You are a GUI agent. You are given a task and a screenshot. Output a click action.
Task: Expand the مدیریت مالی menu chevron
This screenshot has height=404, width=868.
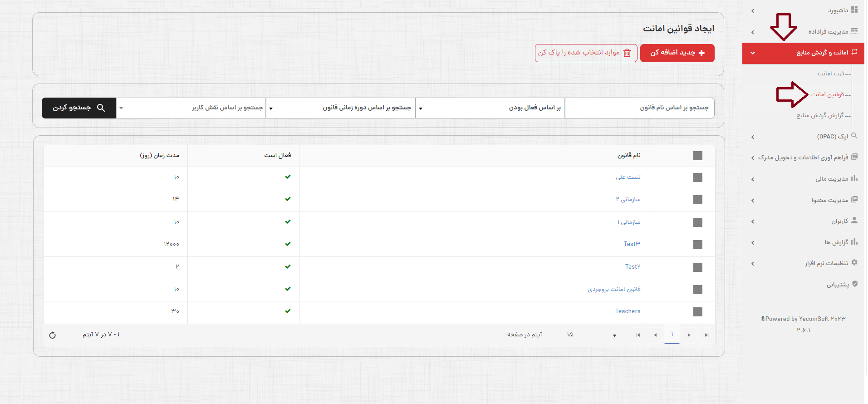753,179
